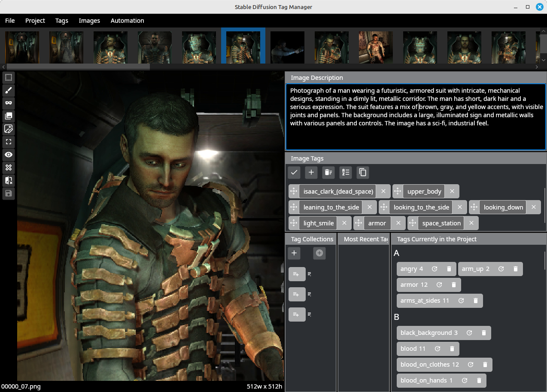The height and width of the screenshot is (392, 547).
Task: Open the Tags menu
Action: point(62,21)
